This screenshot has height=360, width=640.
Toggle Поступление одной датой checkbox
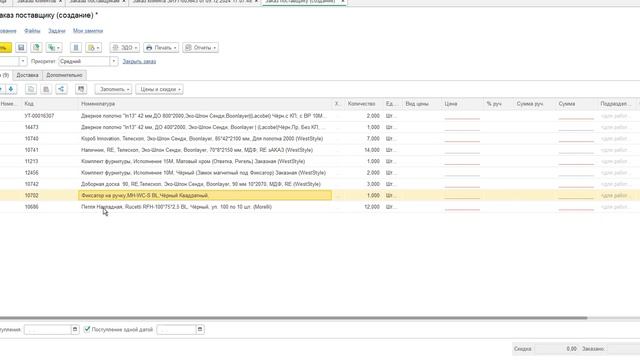87,329
